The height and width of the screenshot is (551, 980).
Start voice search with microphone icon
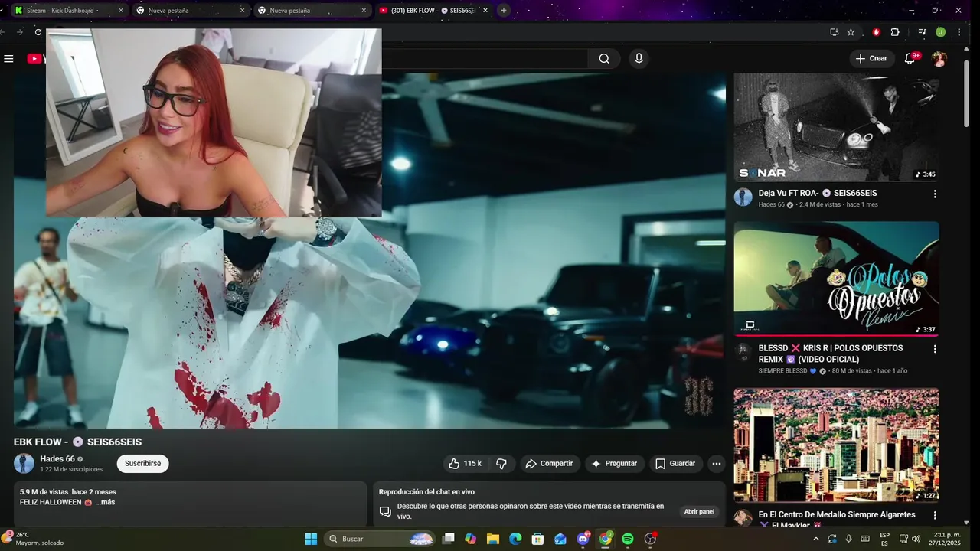pos(639,59)
